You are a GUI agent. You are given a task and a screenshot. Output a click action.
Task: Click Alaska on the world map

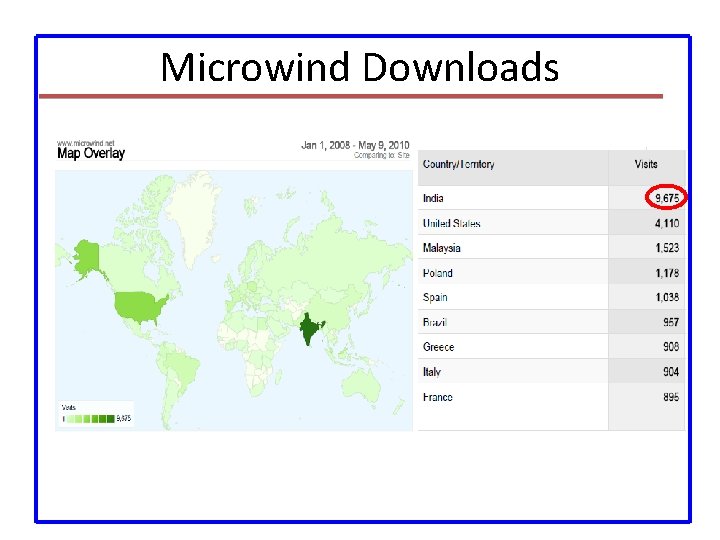click(x=87, y=257)
